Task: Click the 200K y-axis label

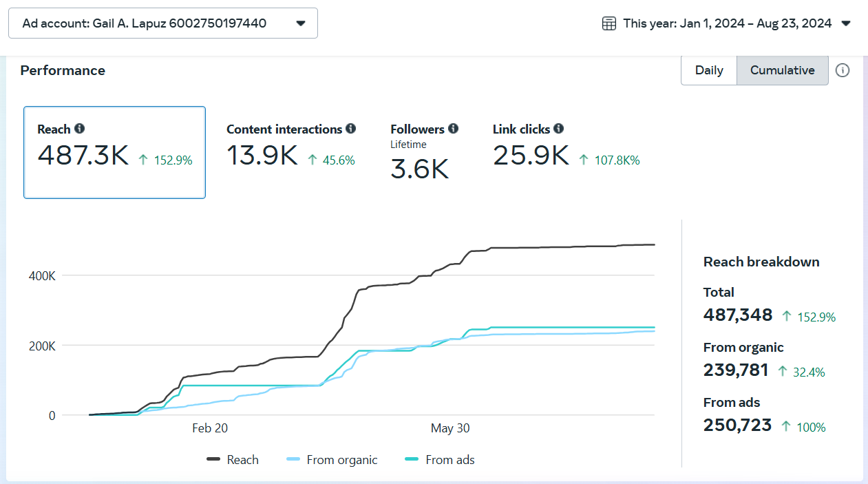Action: 42,346
